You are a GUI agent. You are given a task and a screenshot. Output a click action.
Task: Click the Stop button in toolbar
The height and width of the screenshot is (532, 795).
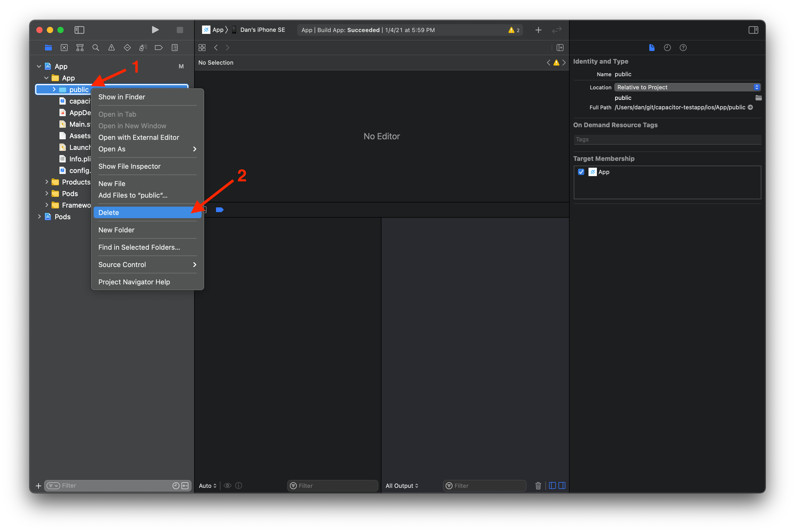tap(180, 30)
